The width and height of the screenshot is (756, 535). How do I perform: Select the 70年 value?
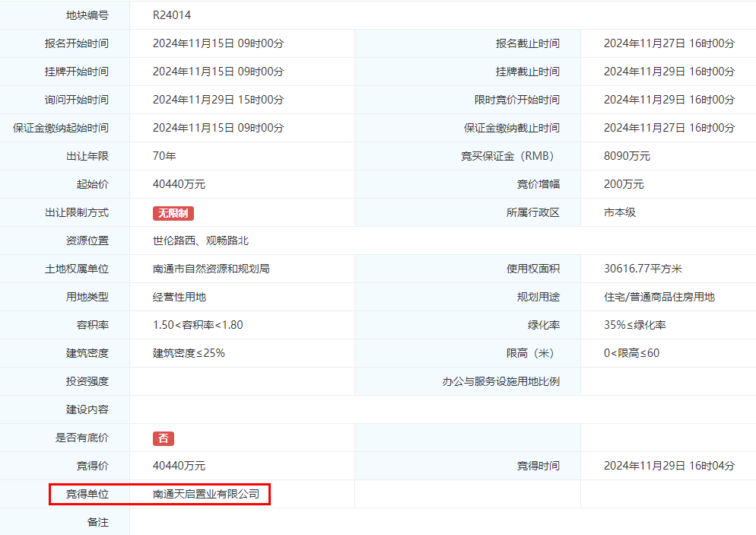164,156
